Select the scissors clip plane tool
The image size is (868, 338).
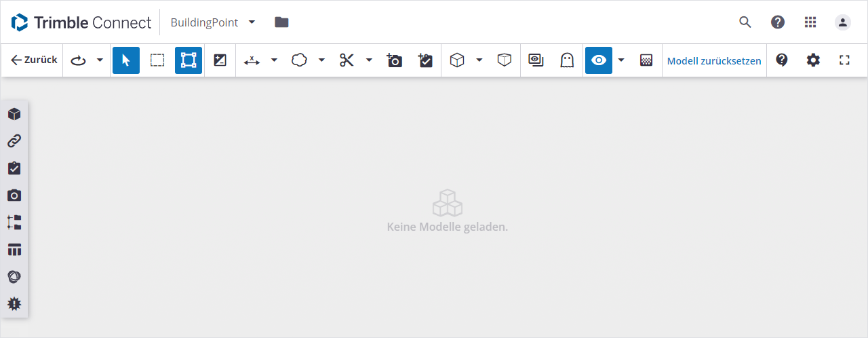(347, 60)
